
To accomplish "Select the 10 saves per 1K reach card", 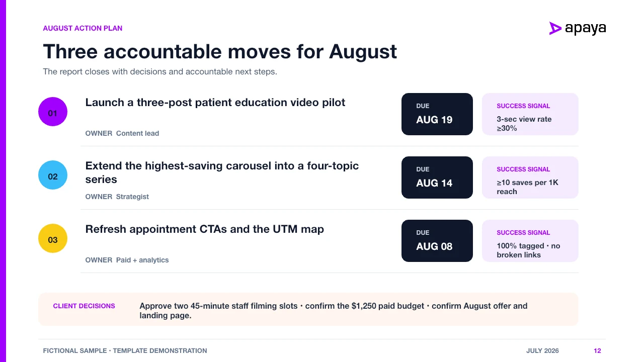I will tap(530, 177).
